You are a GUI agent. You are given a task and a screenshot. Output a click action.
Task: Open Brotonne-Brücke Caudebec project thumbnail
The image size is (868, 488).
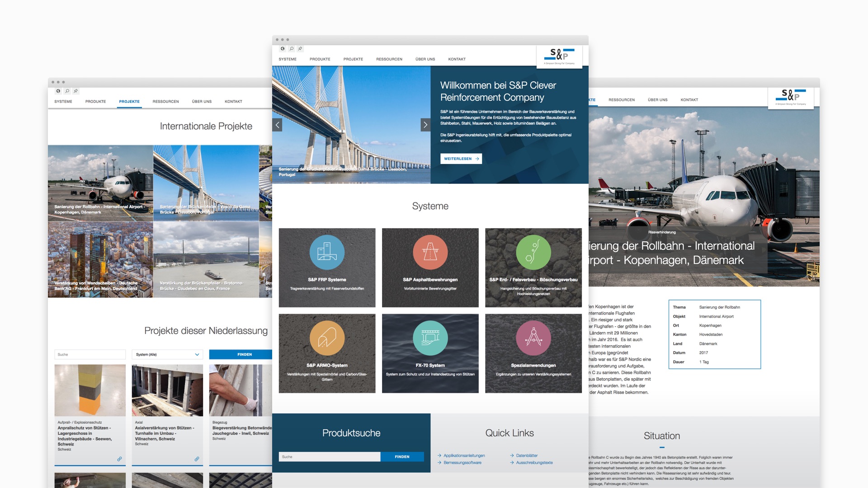click(206, 260)
